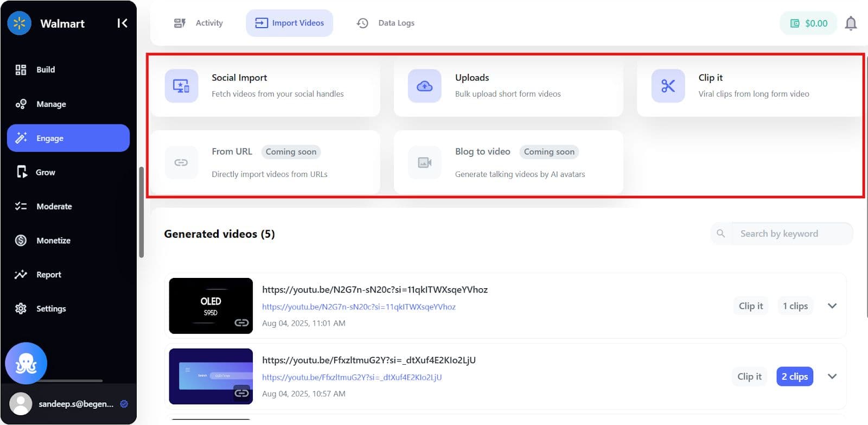Click the Grow icon in sidebar
The width and height of the screenshot is (868, 425).
[x=21, y=172]
